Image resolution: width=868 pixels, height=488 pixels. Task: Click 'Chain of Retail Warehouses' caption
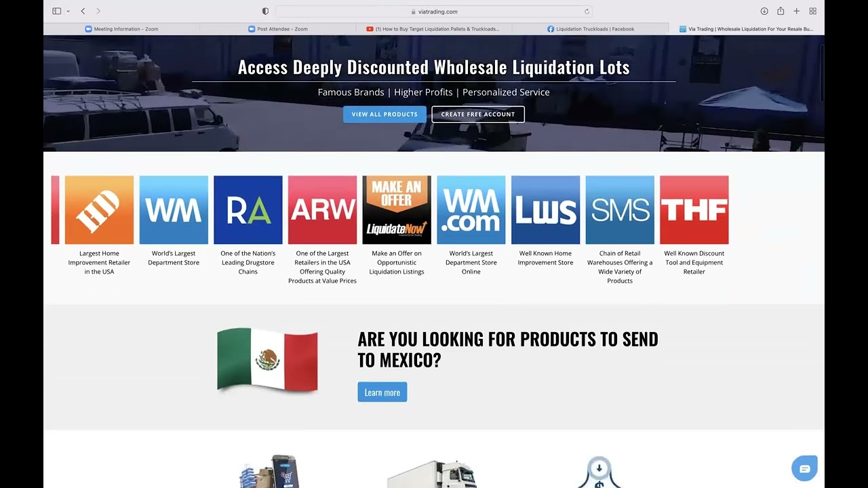click(620, 267)
